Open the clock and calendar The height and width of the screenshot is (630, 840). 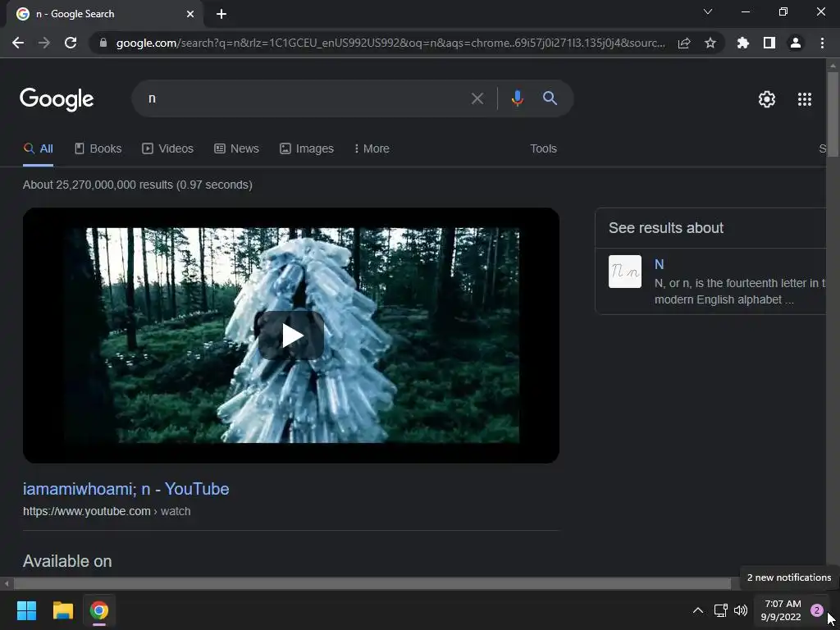(x=781, y=610)
